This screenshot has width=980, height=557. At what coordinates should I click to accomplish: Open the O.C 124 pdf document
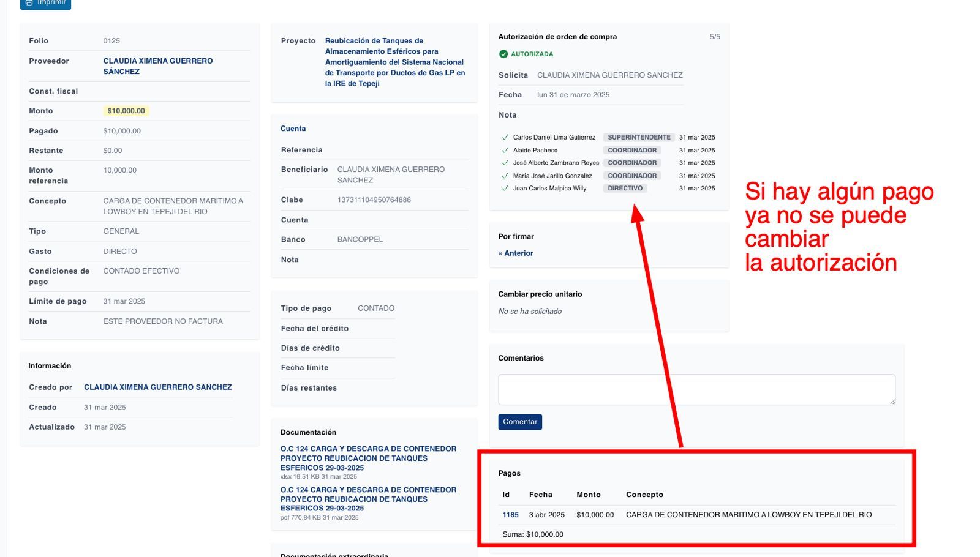367,499
